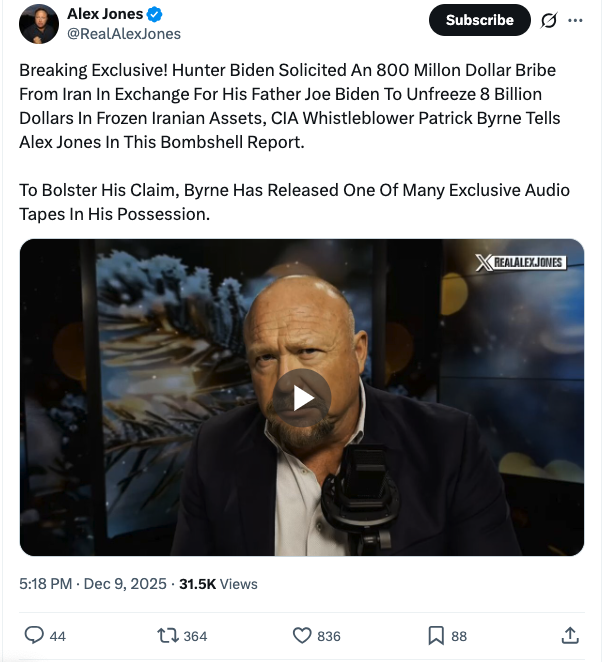
Task: Play the embedded video
Action: coord(302,397)
